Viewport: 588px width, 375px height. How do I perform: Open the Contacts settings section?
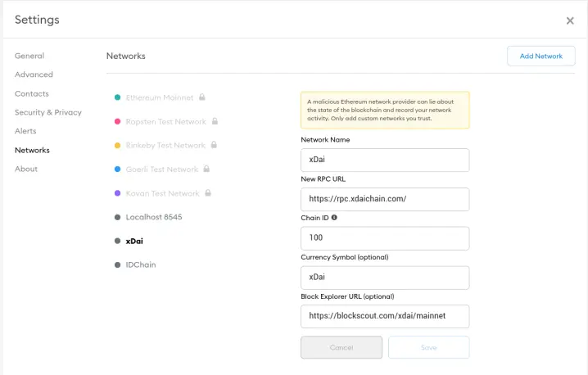pos(31,93)
